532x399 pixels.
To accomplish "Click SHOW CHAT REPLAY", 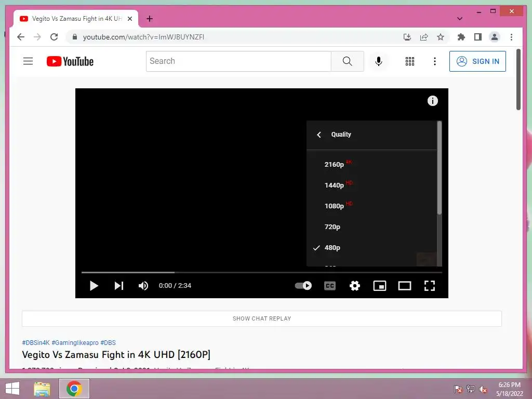I will (x=262, y=318).
